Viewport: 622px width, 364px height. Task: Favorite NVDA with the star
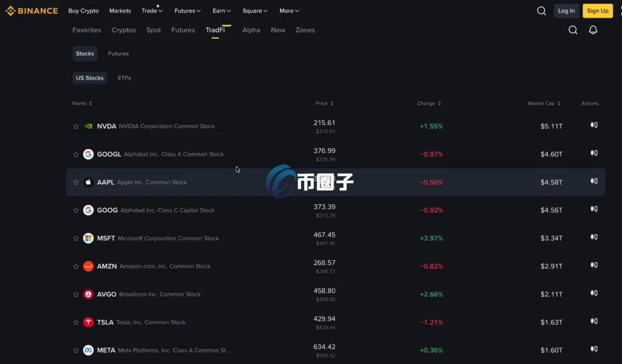pos(76,126)
